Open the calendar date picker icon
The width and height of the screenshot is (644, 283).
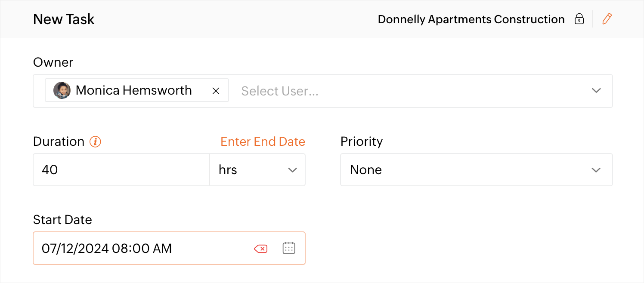point(289,248)
